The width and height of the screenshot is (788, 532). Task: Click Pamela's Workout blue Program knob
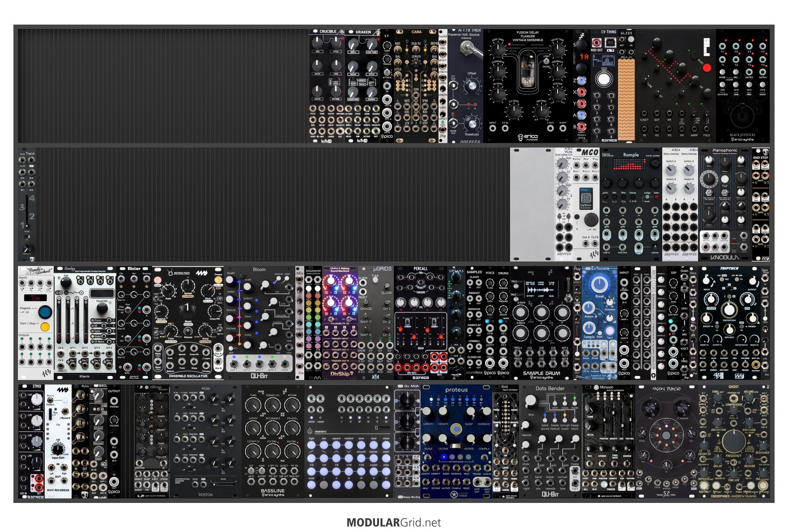(45, 312)
